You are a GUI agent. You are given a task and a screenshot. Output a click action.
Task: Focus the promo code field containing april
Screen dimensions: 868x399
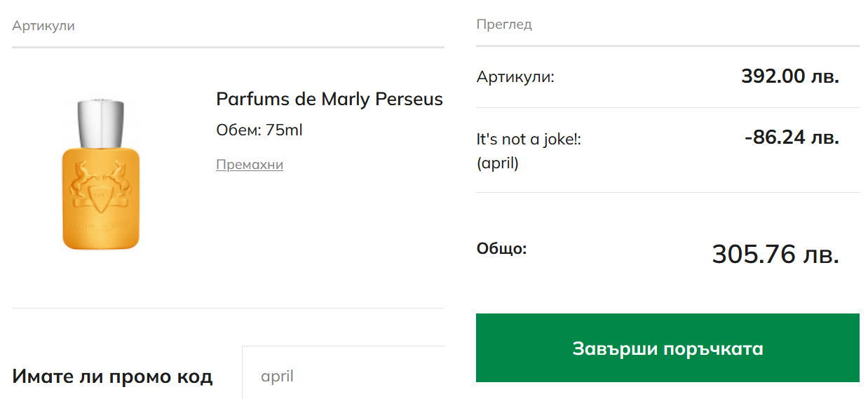(x=344, y=377)
